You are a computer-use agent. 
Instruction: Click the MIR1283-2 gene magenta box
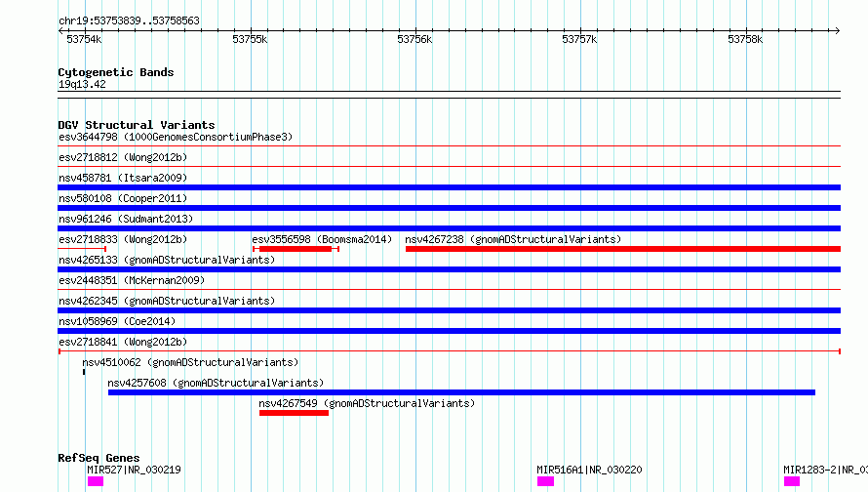click(792, 481)
